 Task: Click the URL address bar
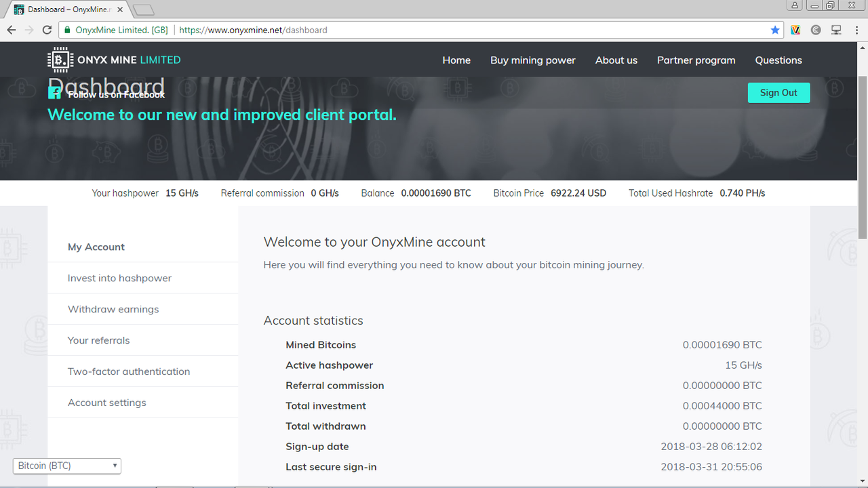coord(420,30)
